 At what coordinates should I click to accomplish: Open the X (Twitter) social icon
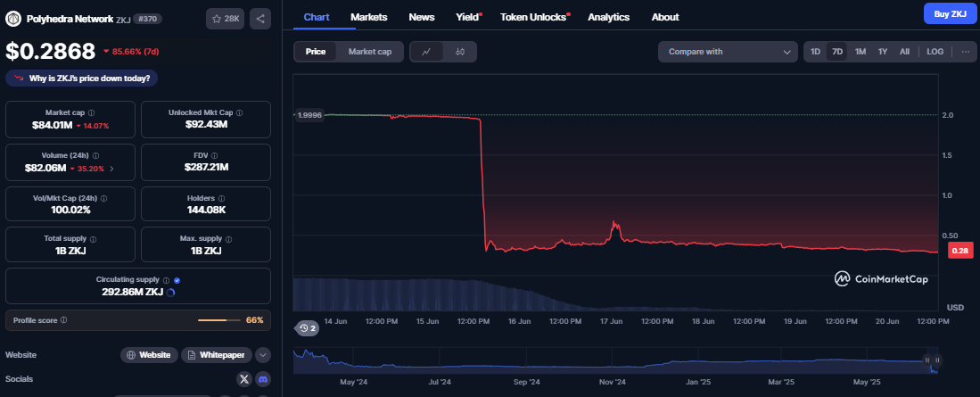coord(244,379)
